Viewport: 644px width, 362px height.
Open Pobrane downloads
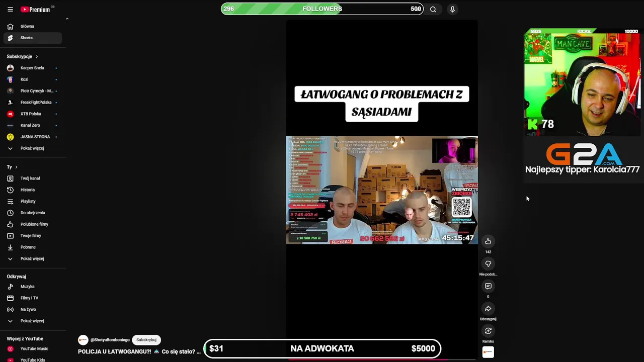[x=33, y=247]
